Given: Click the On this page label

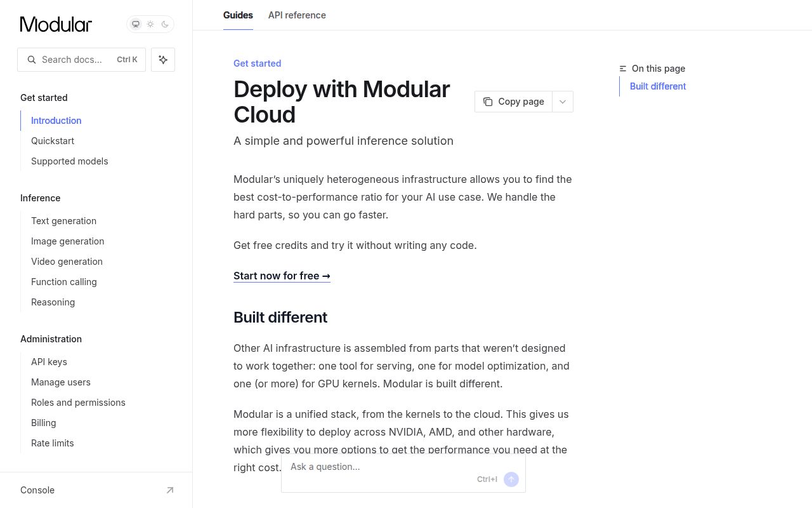Looking at the screenshot, I should [658, 69].
